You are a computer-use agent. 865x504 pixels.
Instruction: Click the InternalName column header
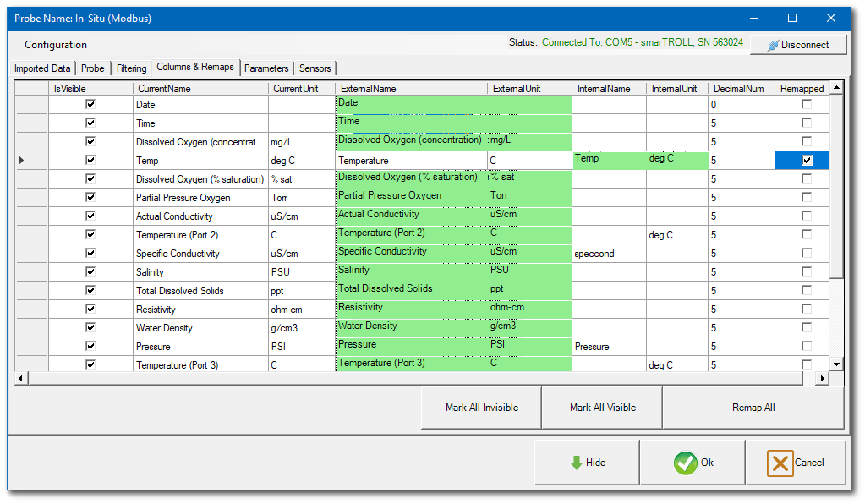(x=610, y=88)
